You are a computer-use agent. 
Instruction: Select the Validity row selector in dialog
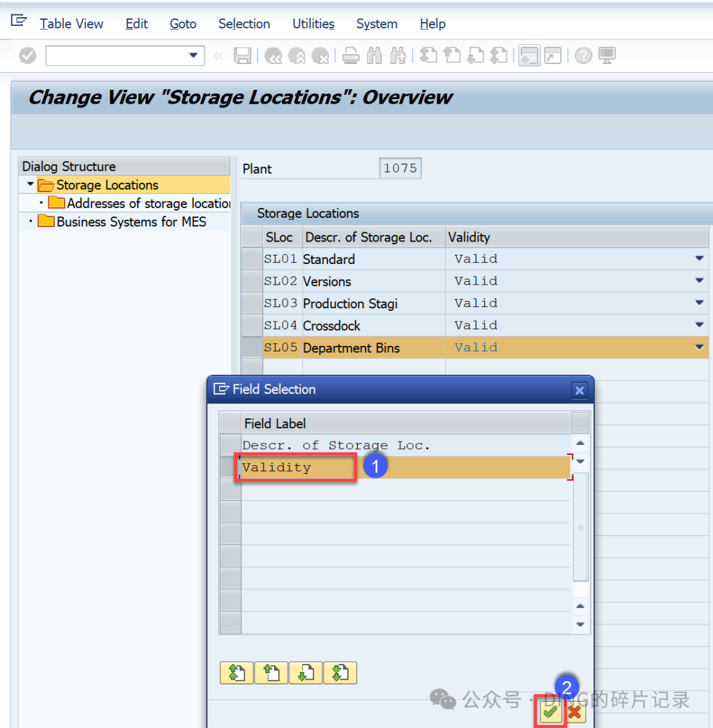pos(230,467)
